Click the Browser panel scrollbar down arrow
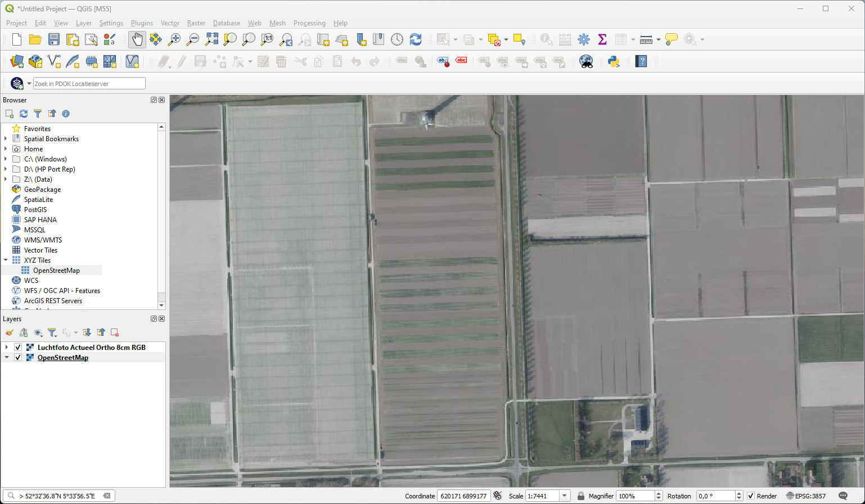865x504 pixels. coord(161,305)
